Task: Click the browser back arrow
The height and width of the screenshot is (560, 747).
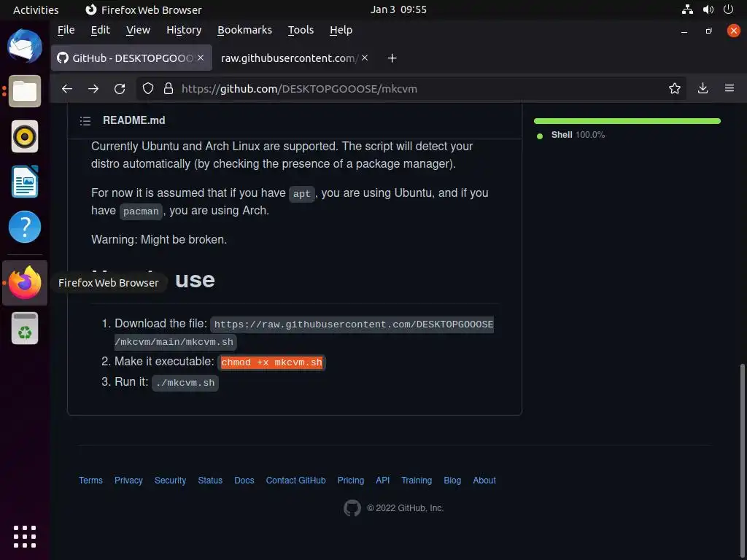Action: coord(67,88)
